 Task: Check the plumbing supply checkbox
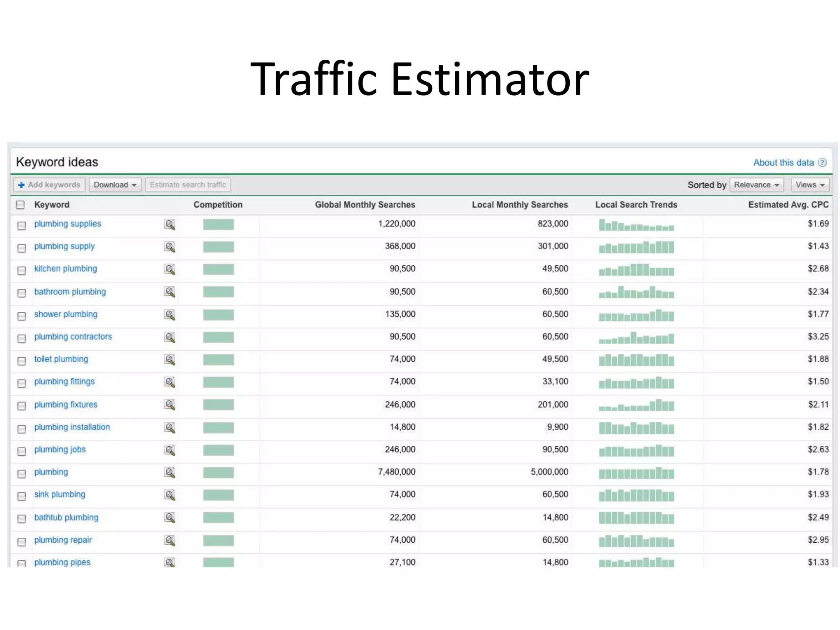click(x=22, y=248)
